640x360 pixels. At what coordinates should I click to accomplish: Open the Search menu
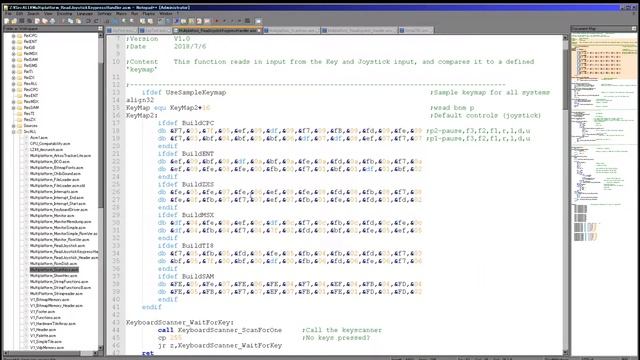click(x=33, y=13)
